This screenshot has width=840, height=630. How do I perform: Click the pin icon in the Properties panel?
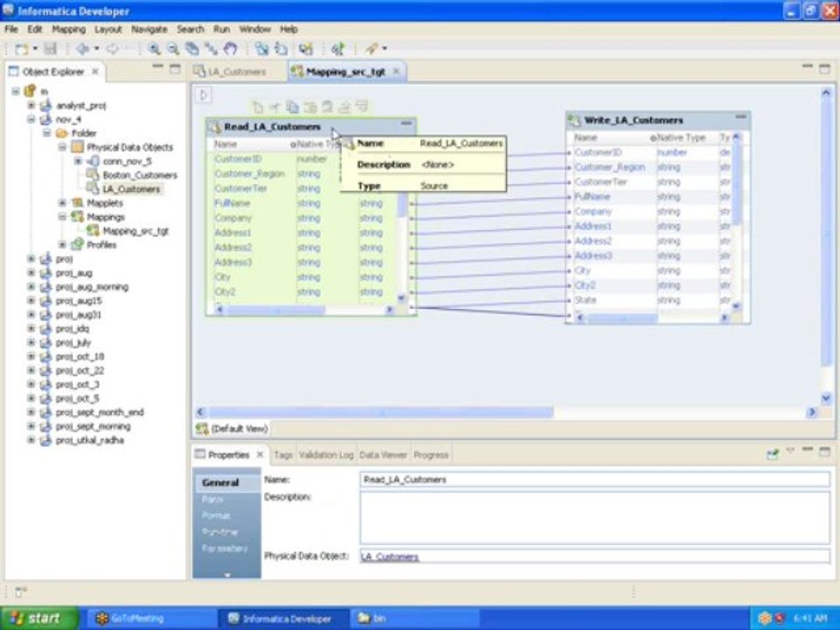tap(772, 455)
